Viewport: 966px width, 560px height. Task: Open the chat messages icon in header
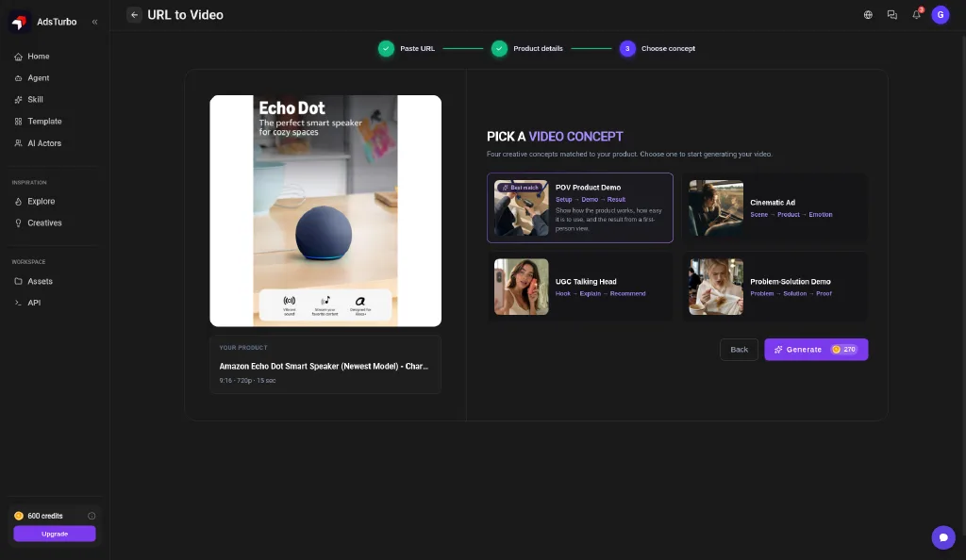(892, 15)
